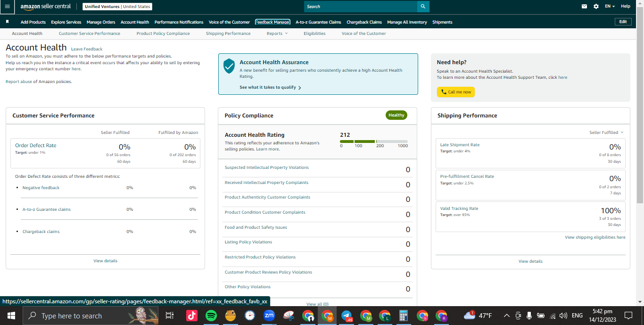Screen dimensions: 644x325
Task: Open A-to-z Guarantee Claims menu item
Action: click(x=318, y=22)
